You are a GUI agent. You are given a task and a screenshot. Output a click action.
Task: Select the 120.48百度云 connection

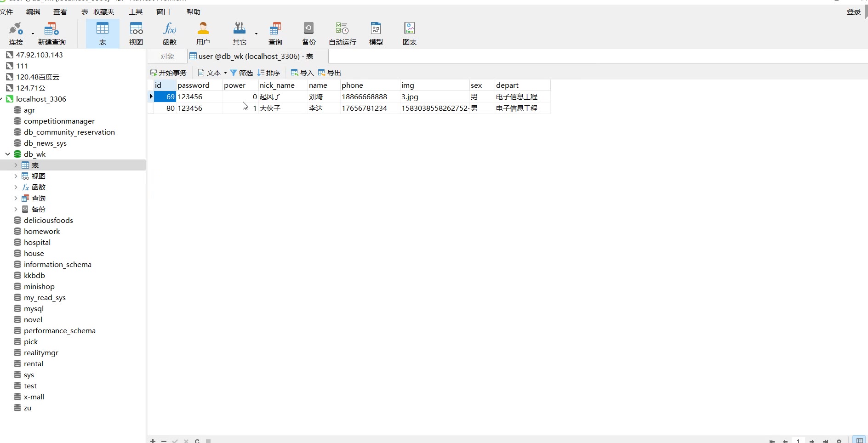point(38,77)
